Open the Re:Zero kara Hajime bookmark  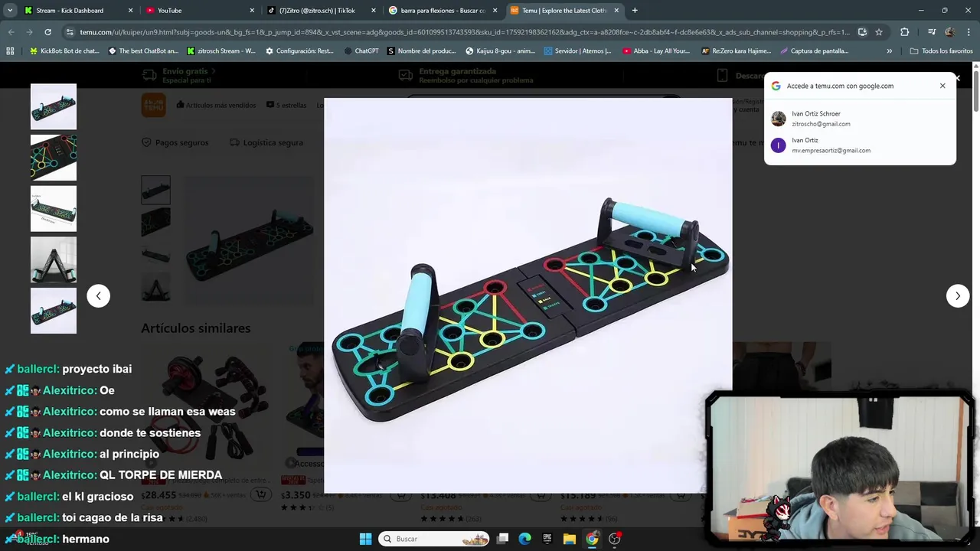(736, 51)
